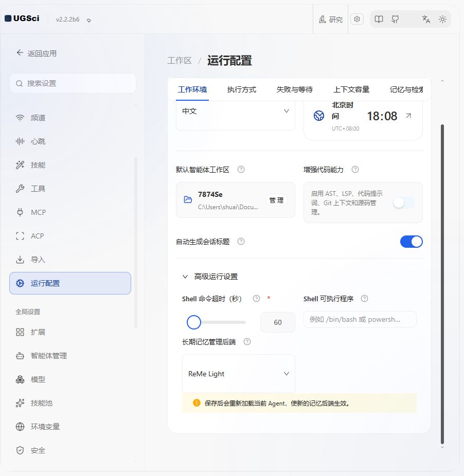
Task: Open the settings gear in the header
Action: point(356,19)
